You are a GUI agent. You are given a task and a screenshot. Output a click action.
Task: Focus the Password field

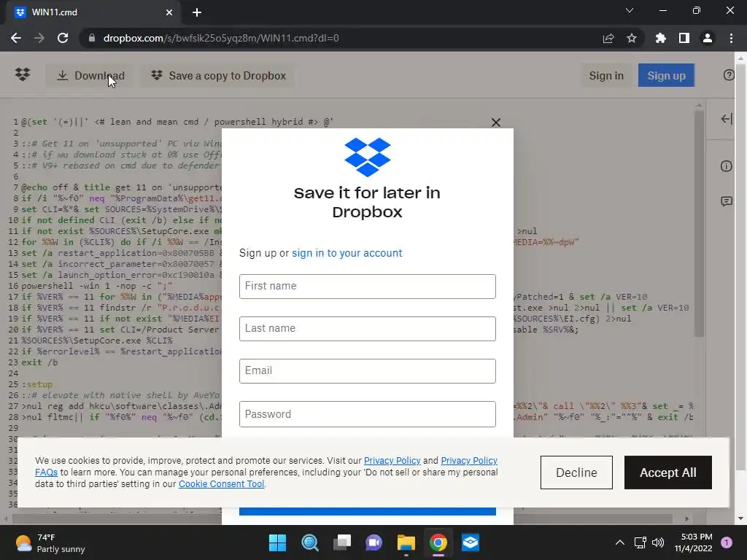click(x=368, y=414)
